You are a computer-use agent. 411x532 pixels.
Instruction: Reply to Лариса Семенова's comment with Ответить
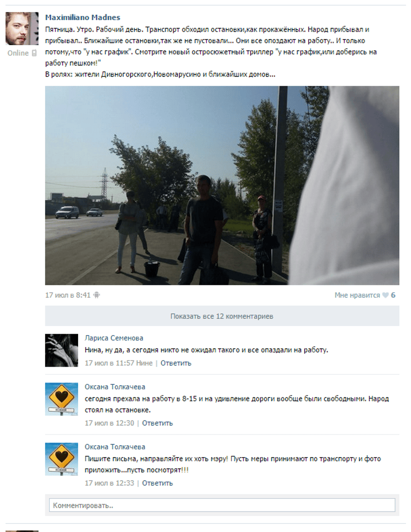[176, 363]
